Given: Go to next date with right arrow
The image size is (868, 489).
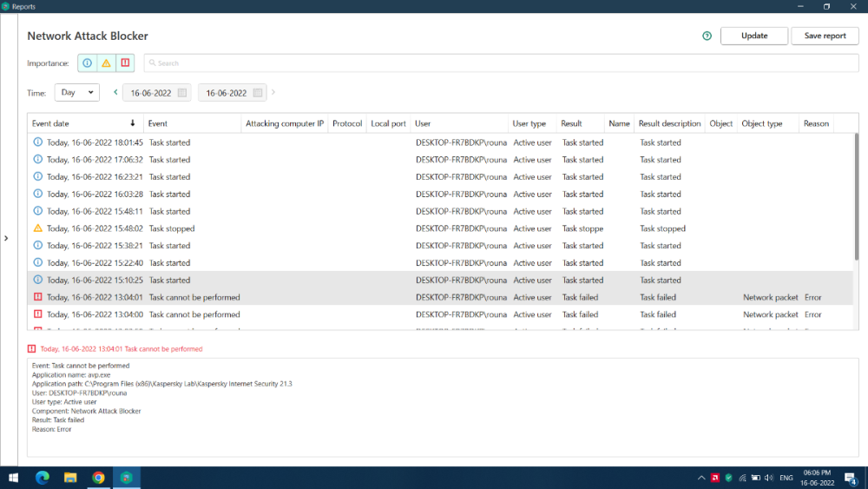Looking at the screenshot, I should 273,92.
